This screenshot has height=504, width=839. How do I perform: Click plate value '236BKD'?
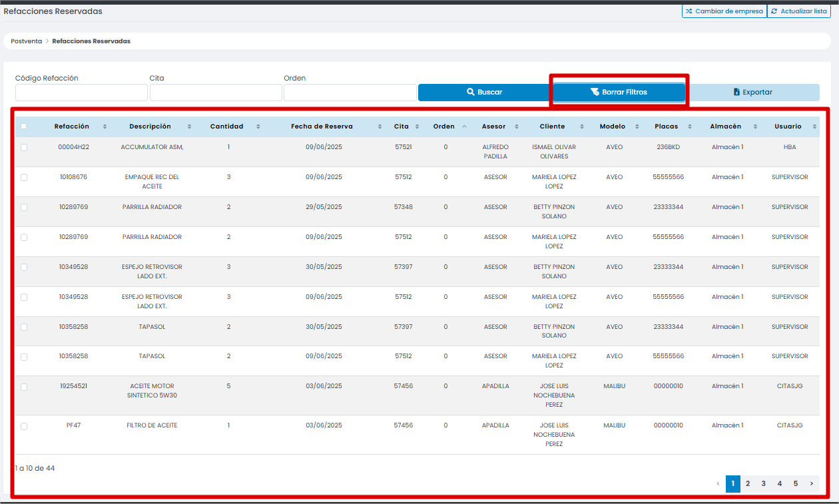point(668,147)
